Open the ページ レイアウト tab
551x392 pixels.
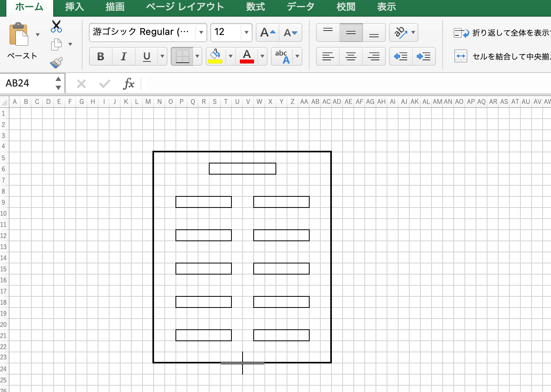pyautogui.click(x=185, y=7)
